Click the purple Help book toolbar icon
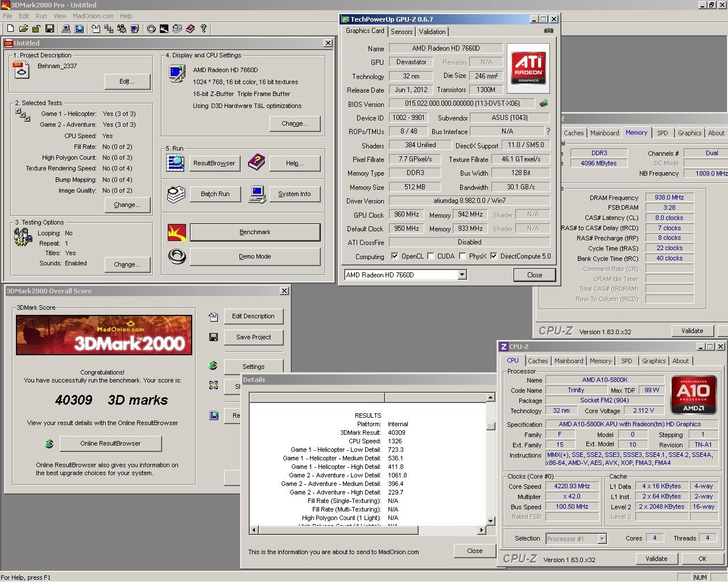 coord(190,28)
